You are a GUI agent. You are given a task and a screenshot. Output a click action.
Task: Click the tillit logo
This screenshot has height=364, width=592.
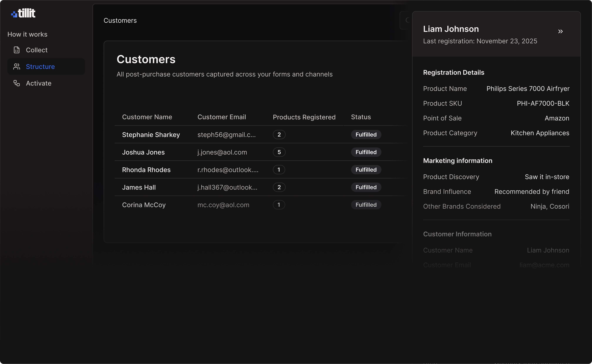pos(23,13)
